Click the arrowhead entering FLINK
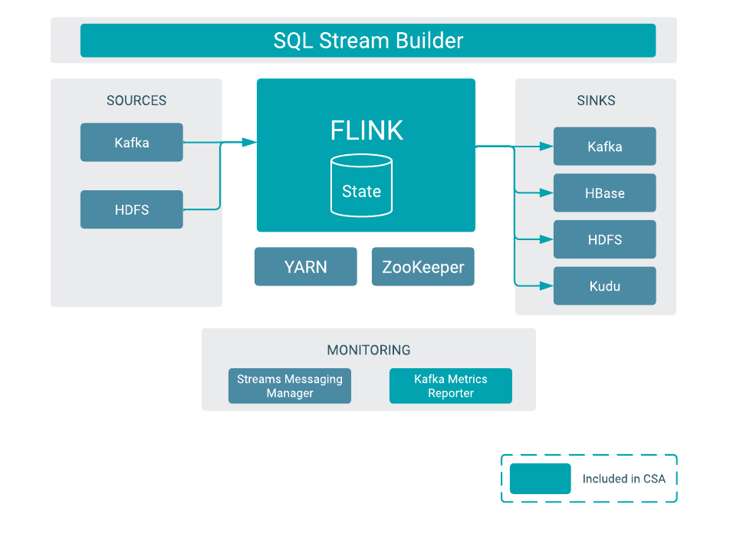This screenshot has width=730, height=560. tap(249, 142)
